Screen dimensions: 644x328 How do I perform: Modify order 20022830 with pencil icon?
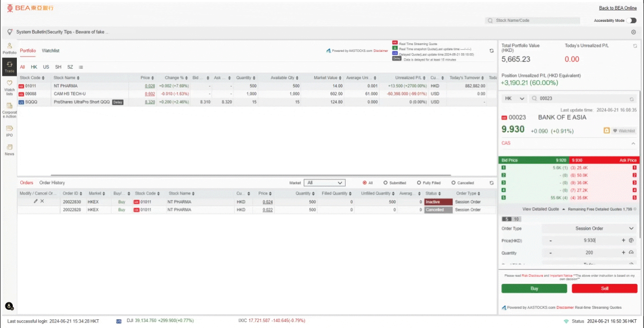tap(36, 201)
